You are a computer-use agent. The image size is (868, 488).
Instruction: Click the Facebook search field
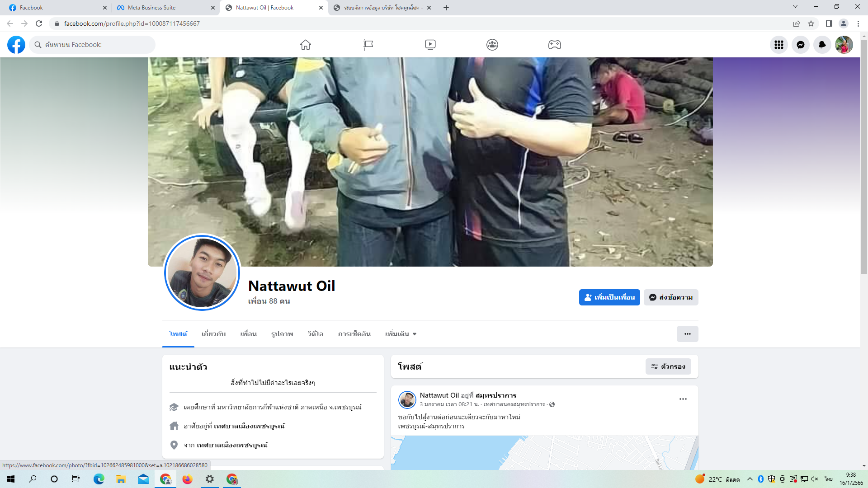click(95, 45)
